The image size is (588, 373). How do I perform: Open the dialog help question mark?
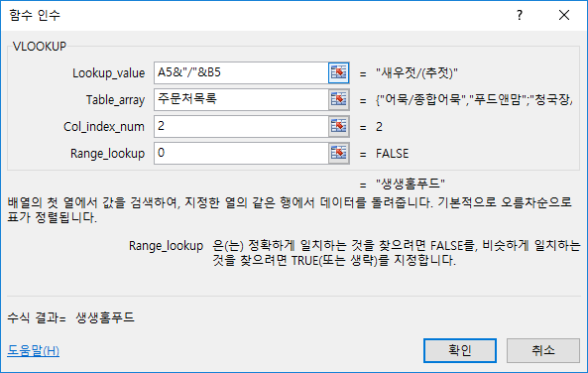[x=520, y=15]
